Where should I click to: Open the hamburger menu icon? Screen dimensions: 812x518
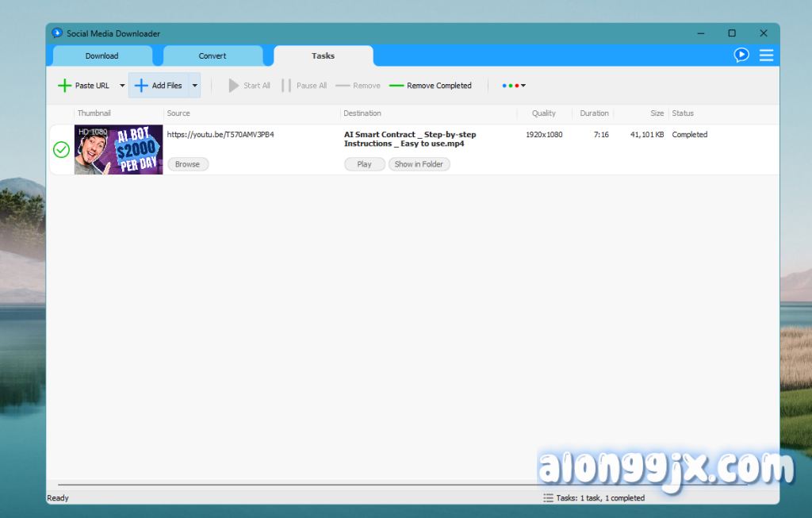pyautogui.click(x=766, y=55)
